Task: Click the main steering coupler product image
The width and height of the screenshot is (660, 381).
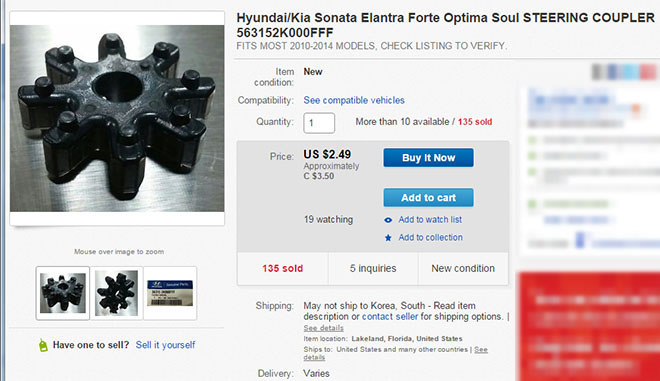Action: point(117,118)
